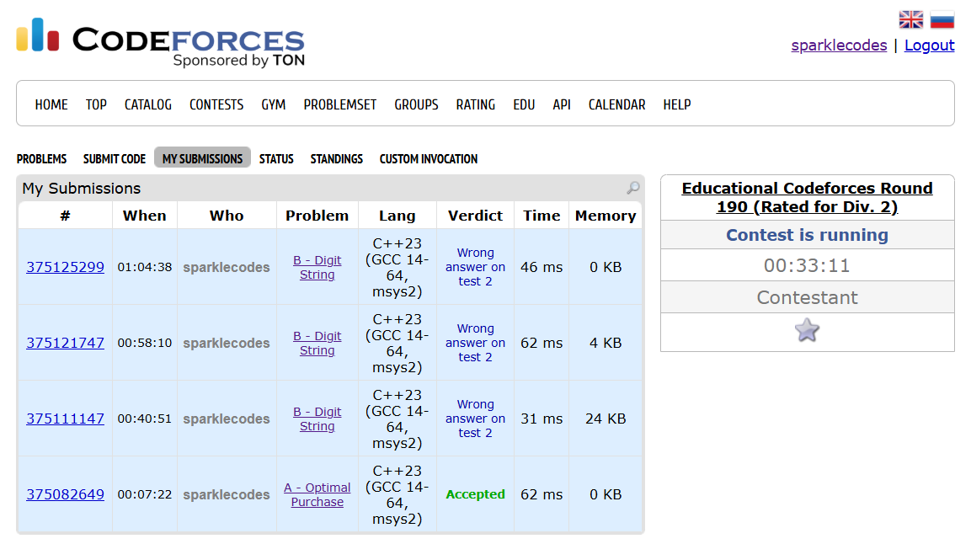Open A - Optimal Purchase problem link
This screenshot has width=971, height=560.
pos(317,494)
